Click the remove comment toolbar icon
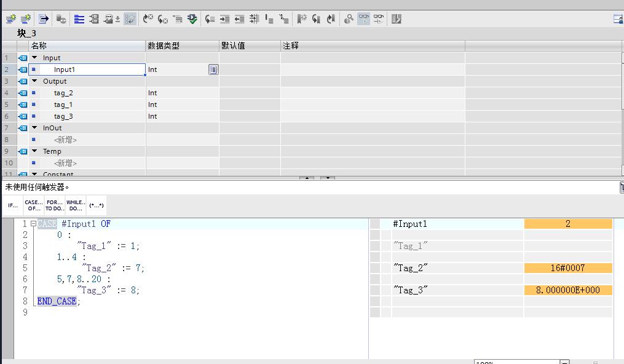624x364 pixels. pyautogui.click(x=284, y=18)
